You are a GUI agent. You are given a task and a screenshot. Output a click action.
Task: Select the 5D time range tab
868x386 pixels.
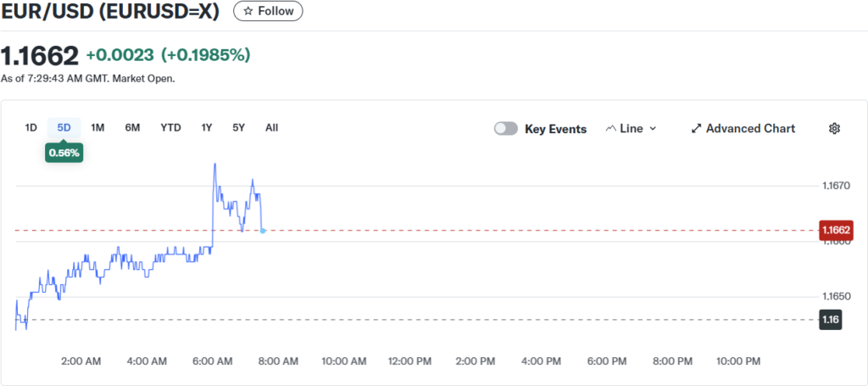click(x=64, y=127)
